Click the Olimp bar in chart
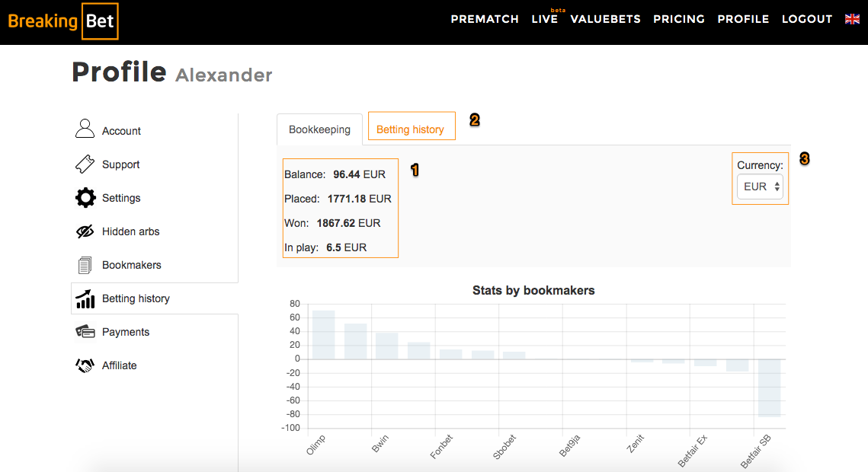 pos(324,335)
